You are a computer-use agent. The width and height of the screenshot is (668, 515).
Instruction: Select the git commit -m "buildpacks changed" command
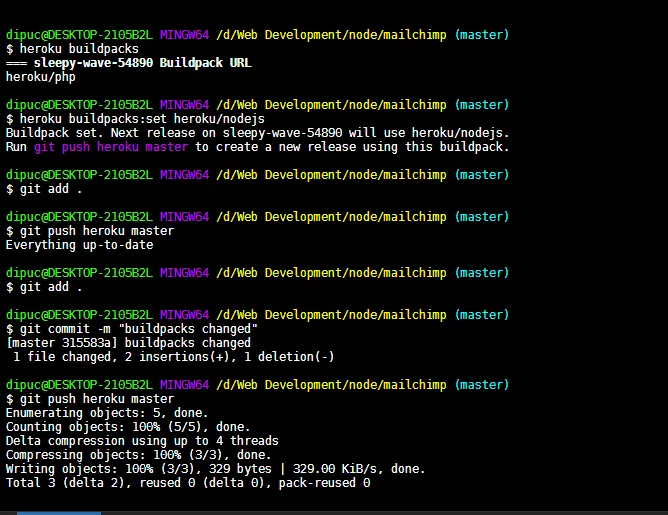(x=132, y=329)
